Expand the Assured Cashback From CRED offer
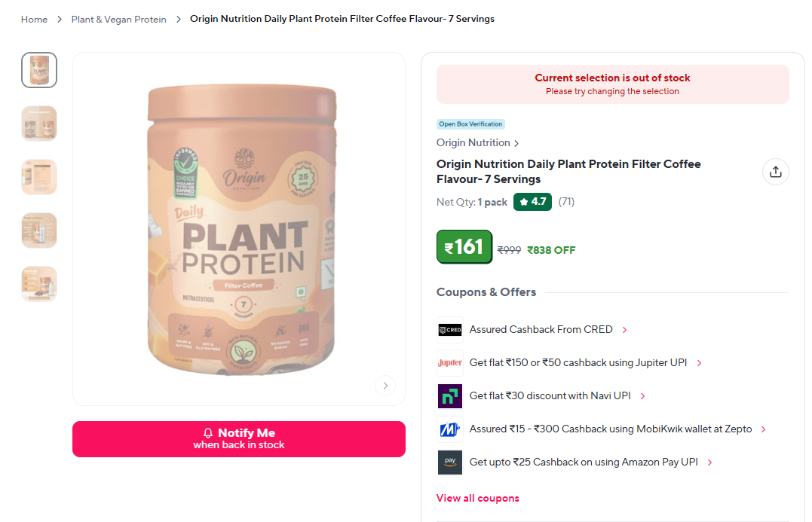The width and height of the screenshot is (812, 522). [548, 330]
